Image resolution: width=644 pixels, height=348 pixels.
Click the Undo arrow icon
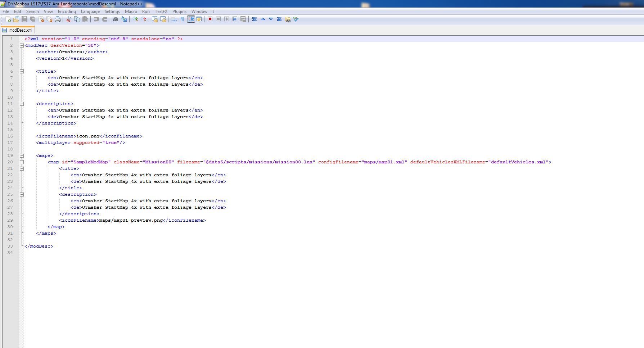(x=96, y=19)
